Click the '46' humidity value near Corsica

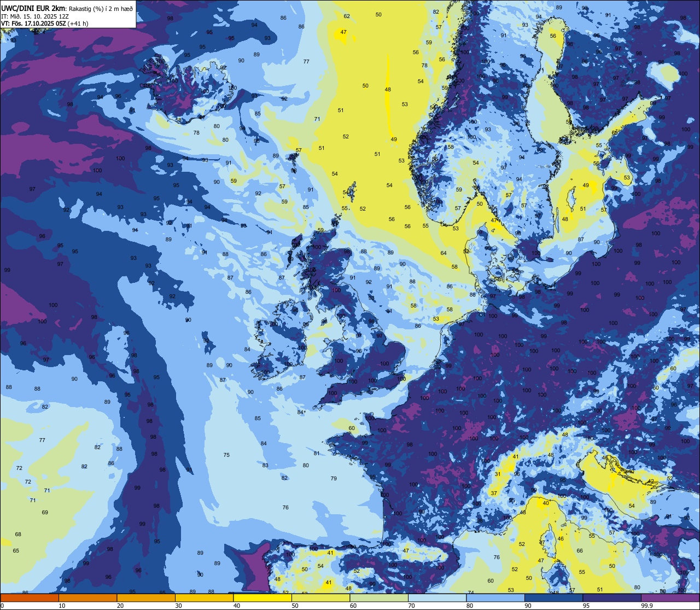(561, 539)
